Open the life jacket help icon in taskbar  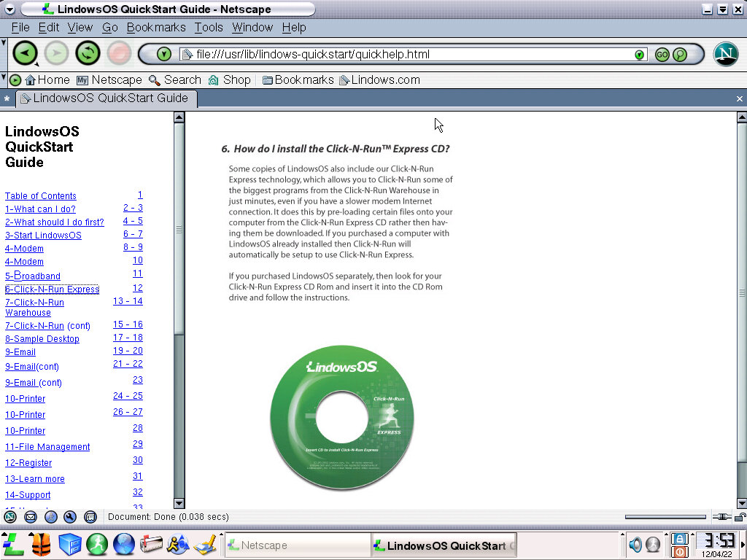tap(41, 544)
